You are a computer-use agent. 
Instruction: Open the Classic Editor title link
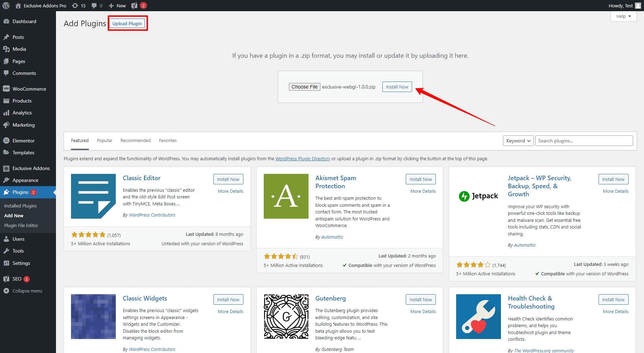(142, 178)
